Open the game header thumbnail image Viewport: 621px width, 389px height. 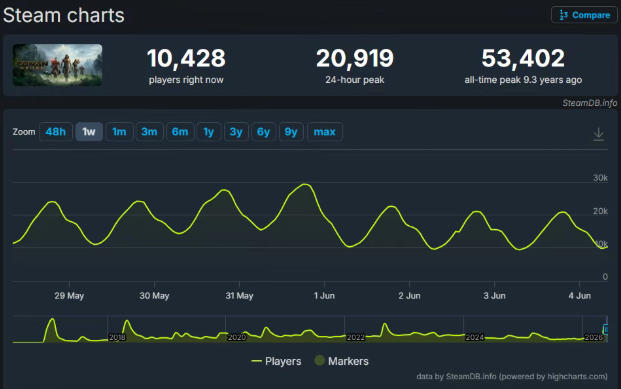(x=57, y=65)
